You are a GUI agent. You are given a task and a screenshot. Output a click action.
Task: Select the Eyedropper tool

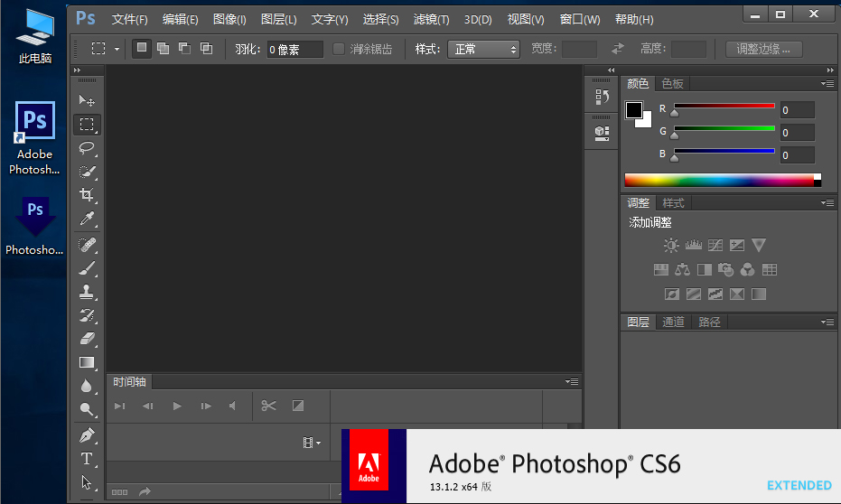coord(87,219)
